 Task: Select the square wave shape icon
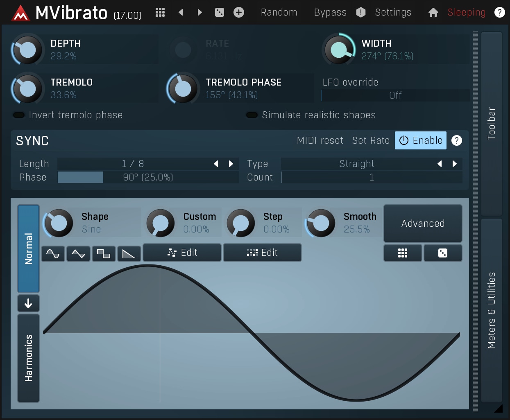[x=104, y=254]
